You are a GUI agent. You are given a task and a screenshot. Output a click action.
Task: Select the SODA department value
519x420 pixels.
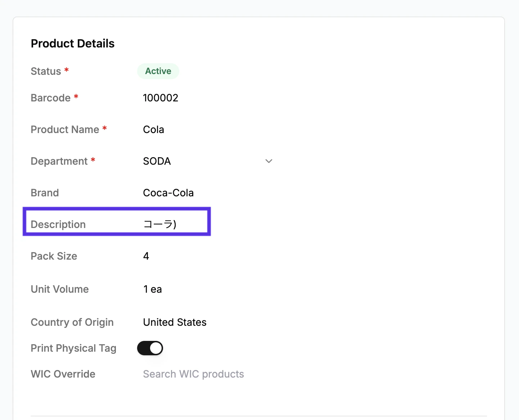click(x=157, y=161)
